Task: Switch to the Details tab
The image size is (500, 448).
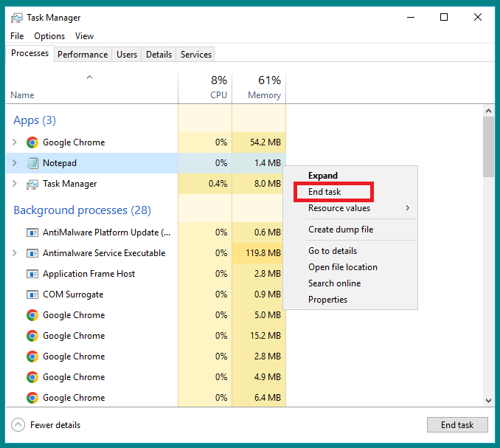Action: pos(159,55)
